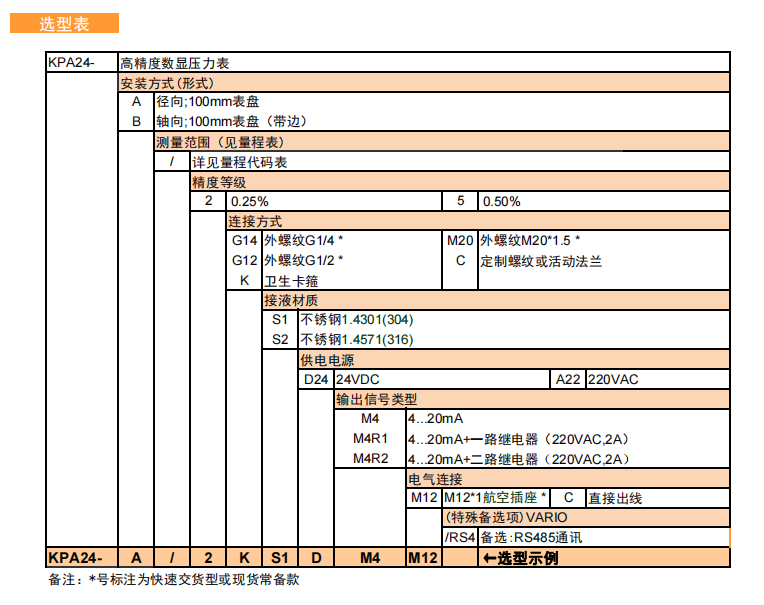Select the 径向;100mm表盘 row text
The image size is (764, 605).
point(208,102)
